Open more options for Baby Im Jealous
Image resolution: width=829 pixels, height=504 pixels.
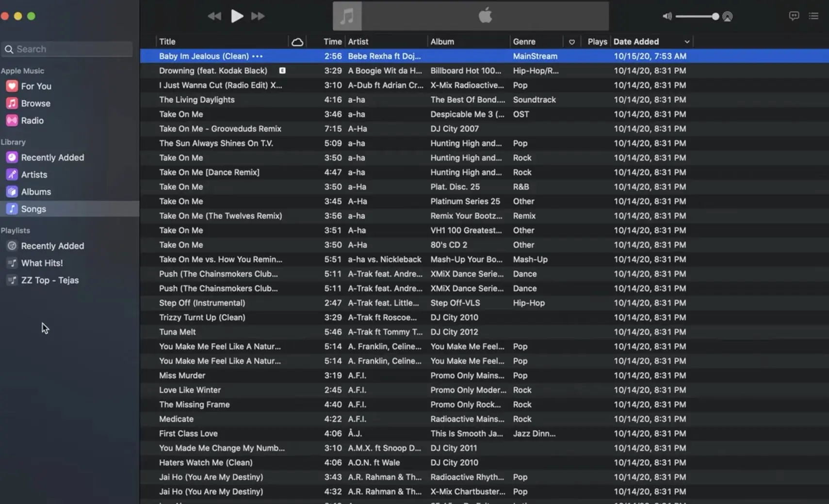tap(257, 56)
